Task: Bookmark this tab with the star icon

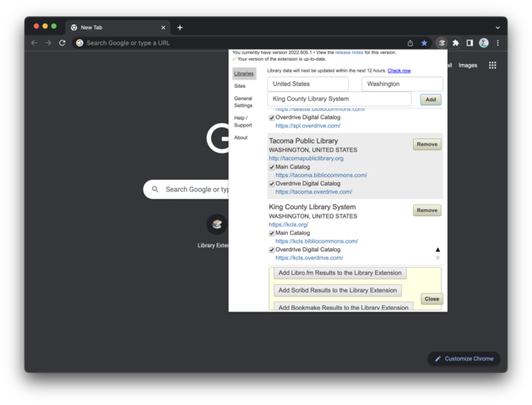Action: (x=424, y=43)
